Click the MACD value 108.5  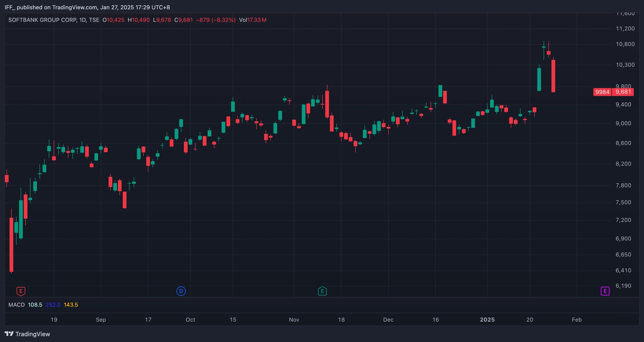[35, 305]
